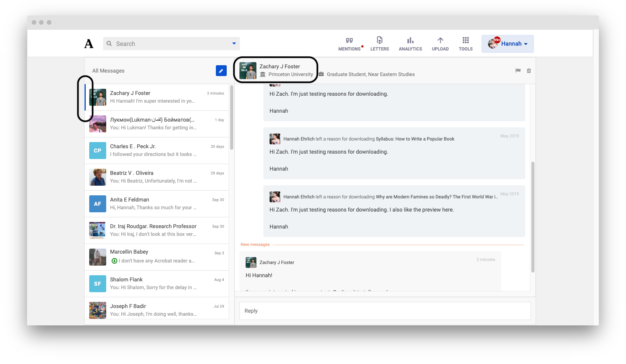Image resolution: width=626 pixels, height=364 pixels.
Task: Open the Hannah account dropdown
Action: pos(507,44)
